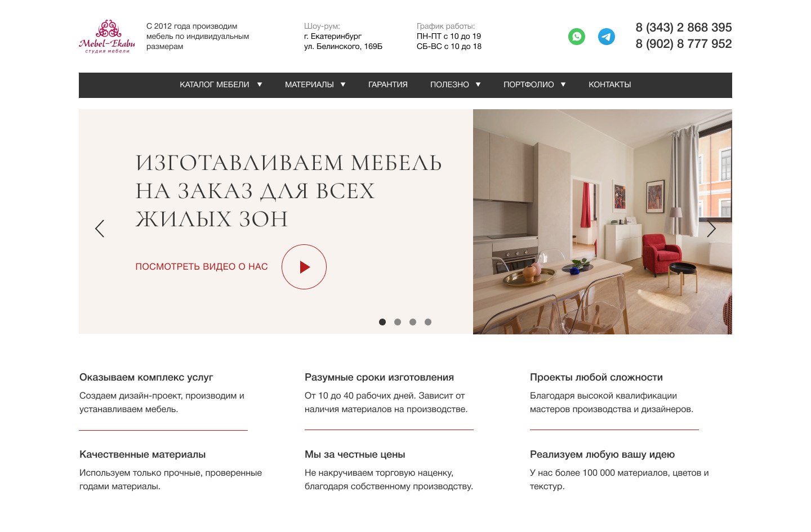This screenshot has height=532, width=811.
Task: Click the text about 10 to 40 working days
Action: coord(386,403)
